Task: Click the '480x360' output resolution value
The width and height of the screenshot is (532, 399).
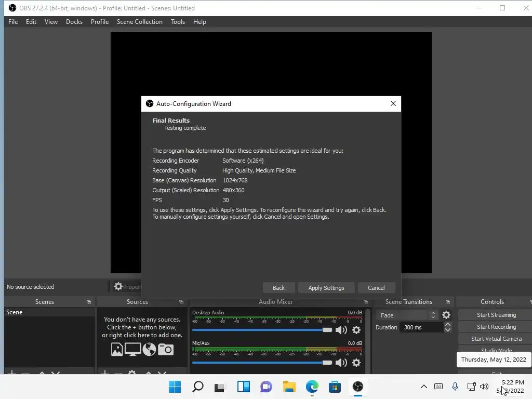Action: coord(233,190)
